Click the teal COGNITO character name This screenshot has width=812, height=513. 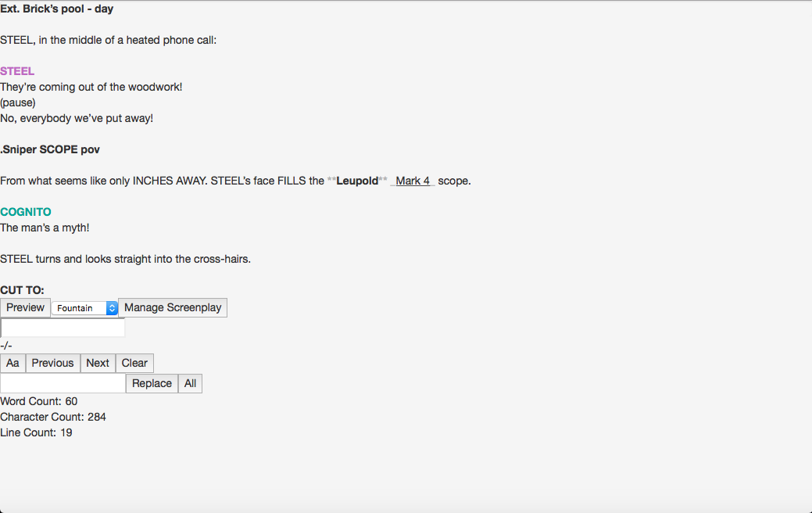(25, 212)
